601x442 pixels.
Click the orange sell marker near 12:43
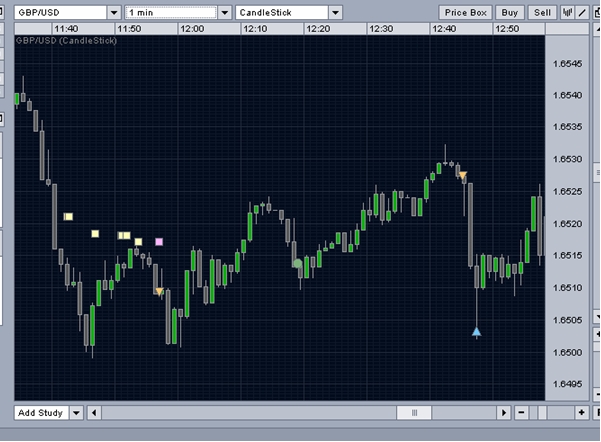tap(463, 176)
